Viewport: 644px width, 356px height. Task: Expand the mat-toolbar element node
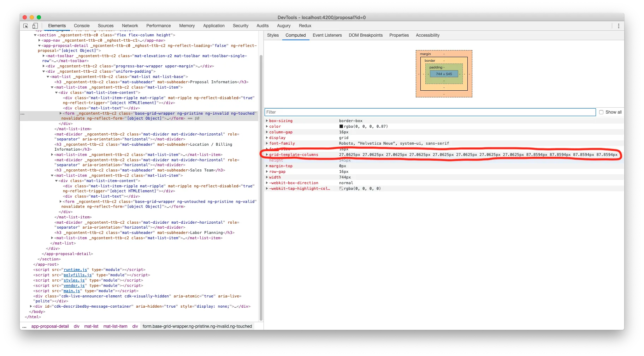[43, 56]
